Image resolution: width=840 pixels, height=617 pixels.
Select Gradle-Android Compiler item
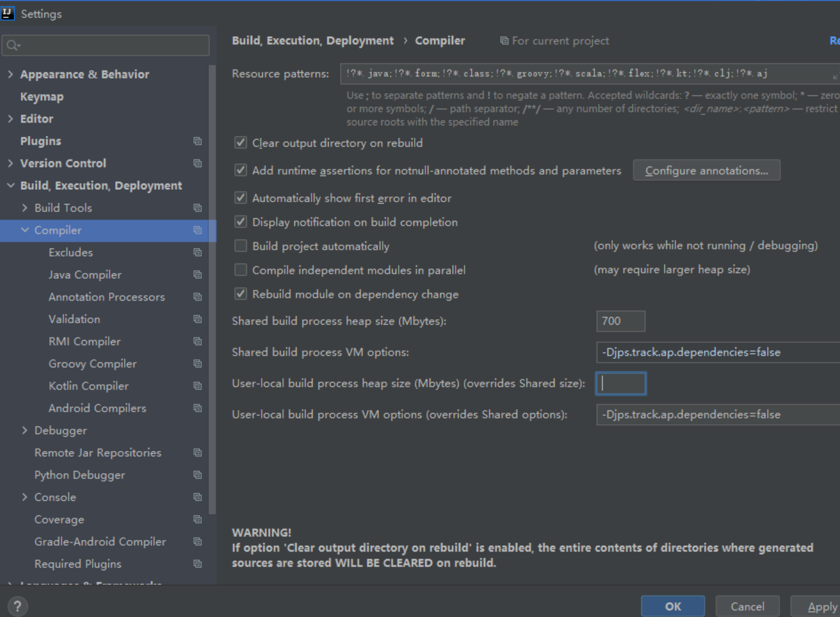(100, 542)
